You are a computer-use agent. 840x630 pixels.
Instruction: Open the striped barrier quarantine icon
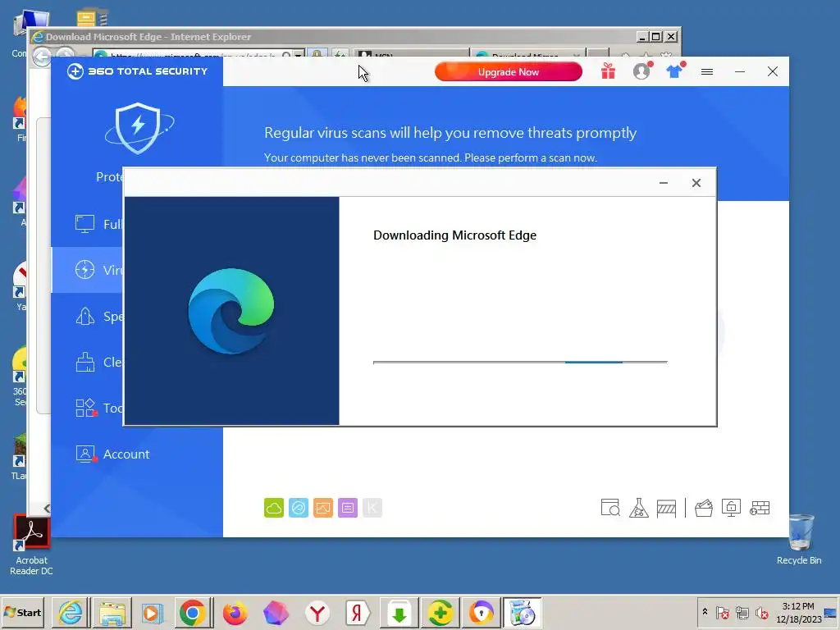click(x=666, y=508)
